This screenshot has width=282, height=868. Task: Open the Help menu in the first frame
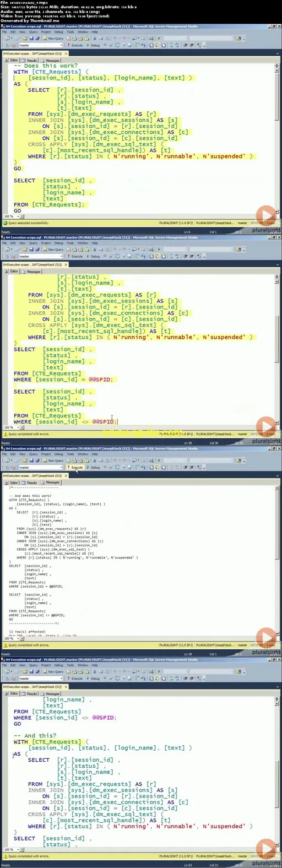tap(95, 32)
